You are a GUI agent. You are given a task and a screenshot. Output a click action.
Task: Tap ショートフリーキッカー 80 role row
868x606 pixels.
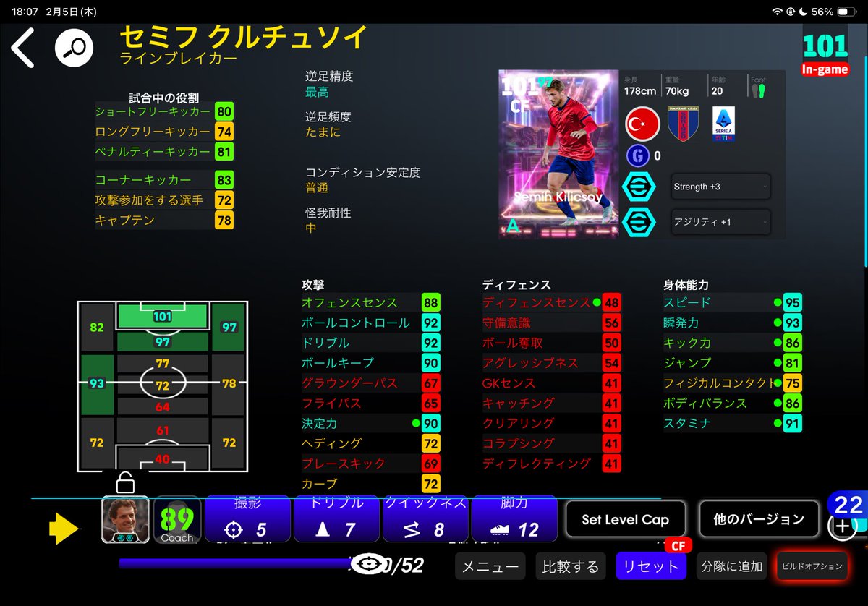[x=164, y=112]
